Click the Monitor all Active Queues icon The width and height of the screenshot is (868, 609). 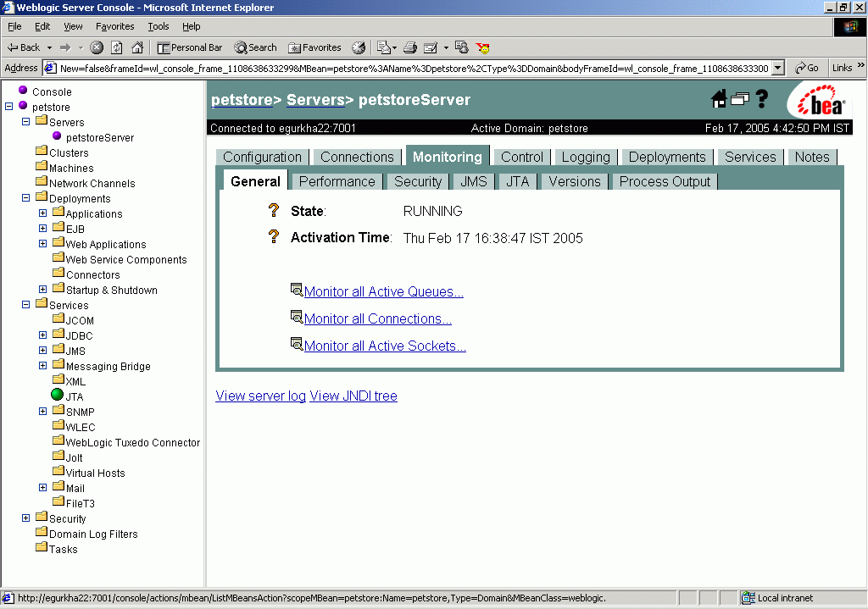(297, 290)
